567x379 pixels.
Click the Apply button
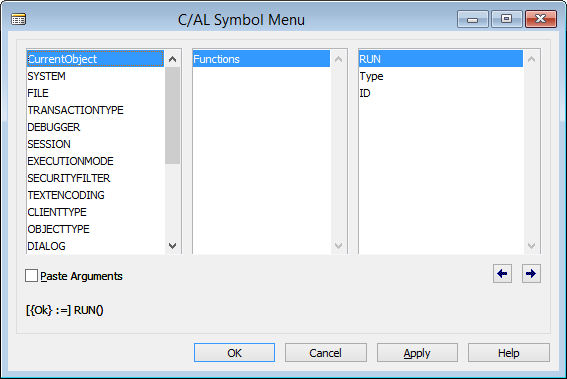[417, 353]
